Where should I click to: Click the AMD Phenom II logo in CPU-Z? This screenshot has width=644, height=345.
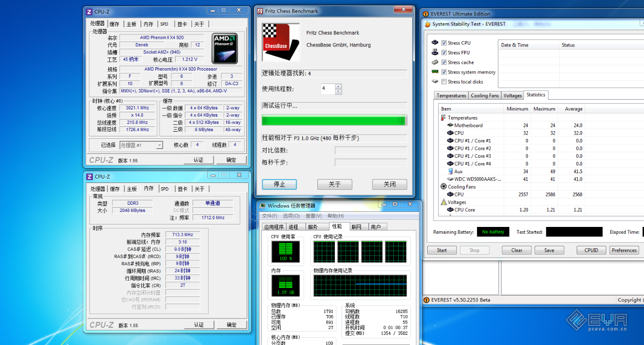(x=225, y=48)
